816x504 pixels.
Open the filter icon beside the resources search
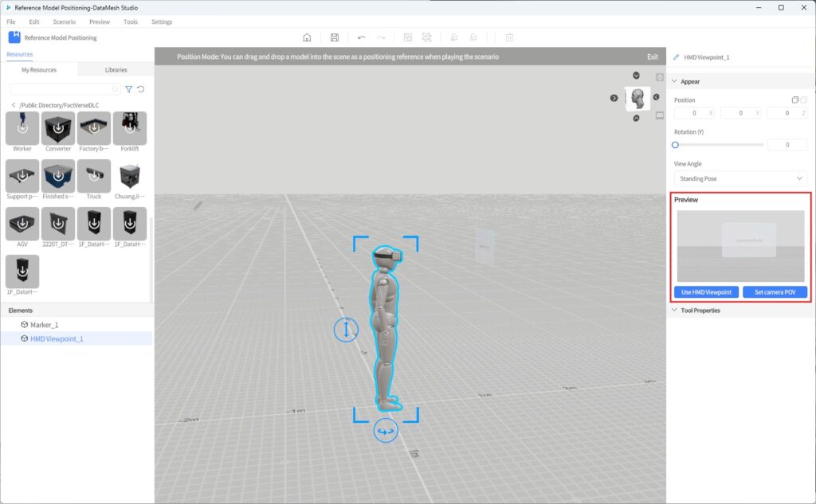[128, 89]
